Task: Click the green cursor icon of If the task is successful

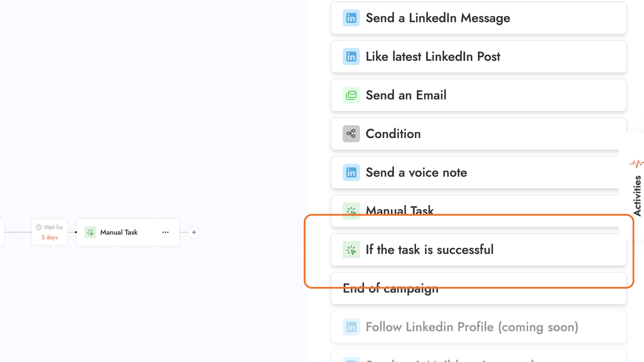Action: (351, 250)
